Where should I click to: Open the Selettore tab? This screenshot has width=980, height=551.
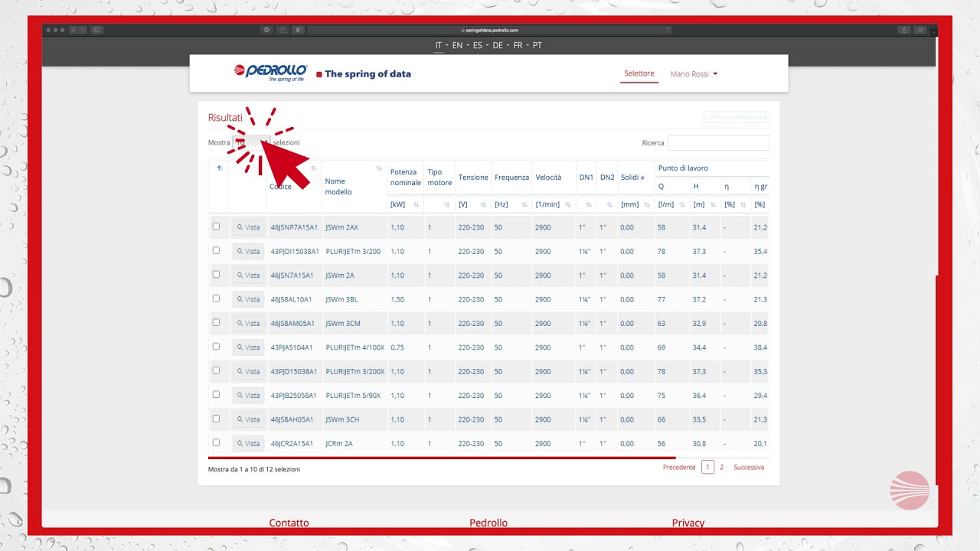coord(639,73)
